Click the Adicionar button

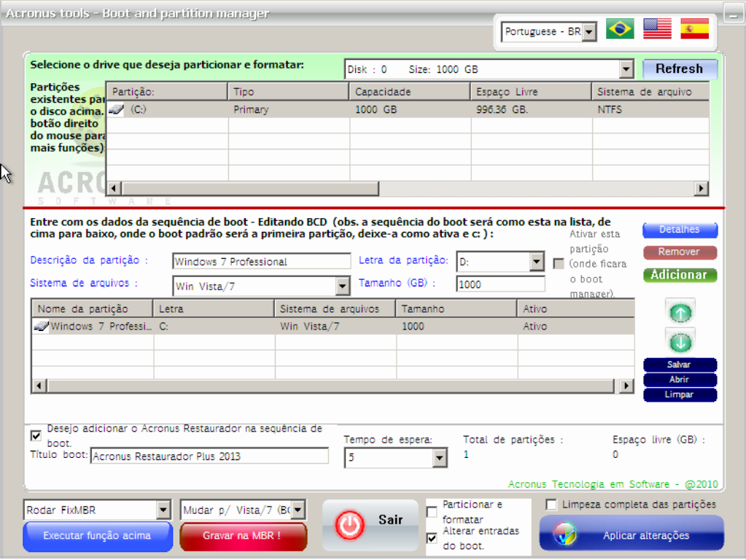680,275
